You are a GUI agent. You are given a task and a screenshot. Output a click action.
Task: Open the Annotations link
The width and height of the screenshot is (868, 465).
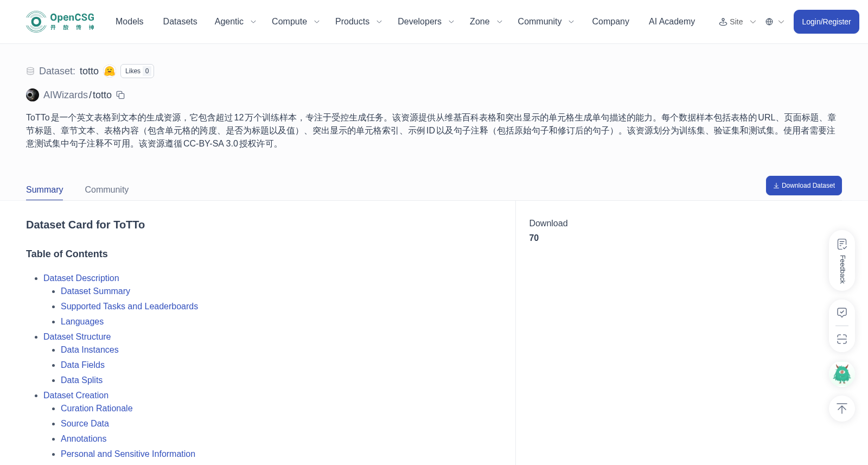(x=84, y=438)
